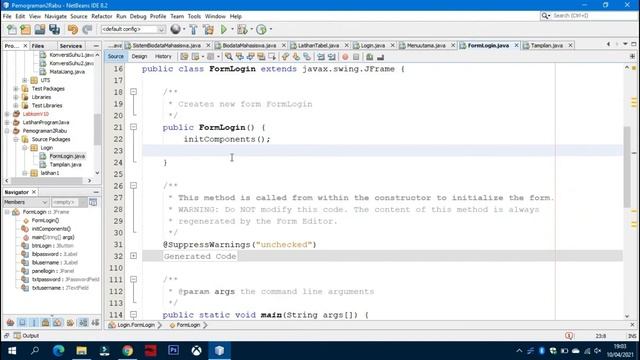Image resolution: width=640 pixels, height=360 pixels.
Task: Click the Uncomment code editor icon
Action: coord(380,57)
